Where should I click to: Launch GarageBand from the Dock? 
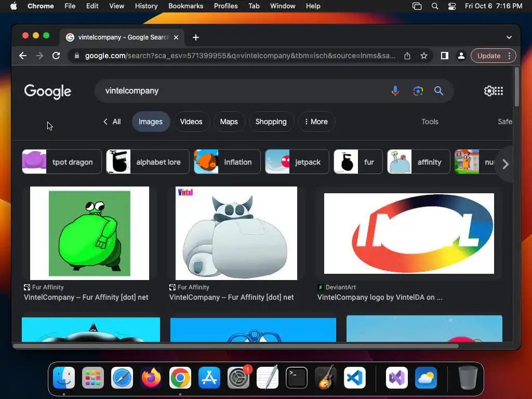(326, 378)
